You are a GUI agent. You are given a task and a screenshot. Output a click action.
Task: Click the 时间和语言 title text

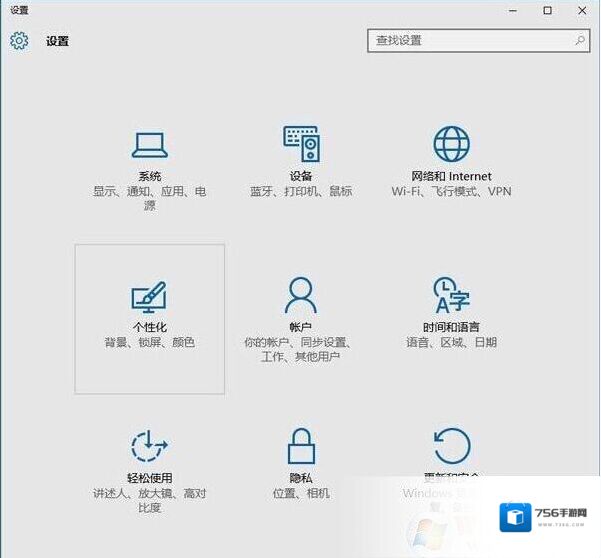coord(451,328)
